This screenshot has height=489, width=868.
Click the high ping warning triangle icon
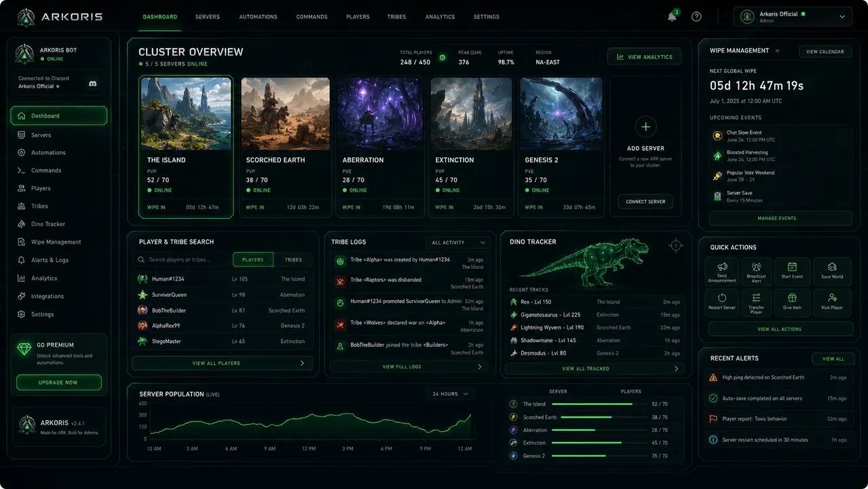click(713, 377)
